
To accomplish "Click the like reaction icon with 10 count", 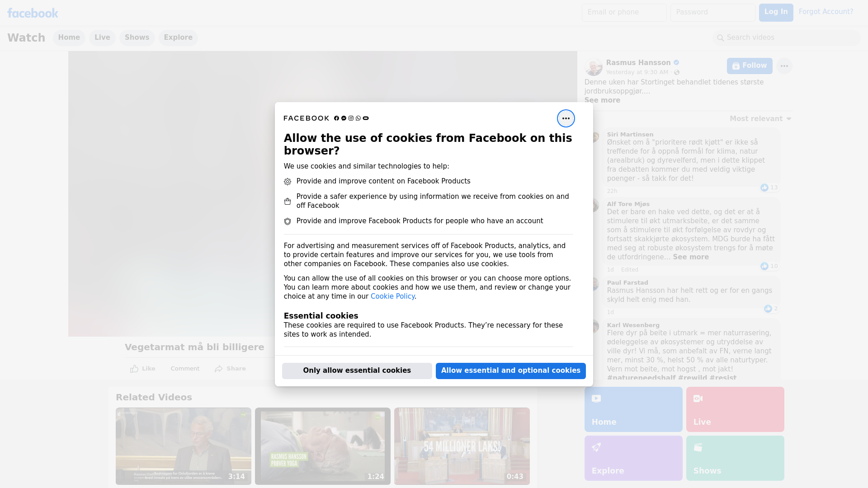I will pyautogui.click(x=764, y=266).
